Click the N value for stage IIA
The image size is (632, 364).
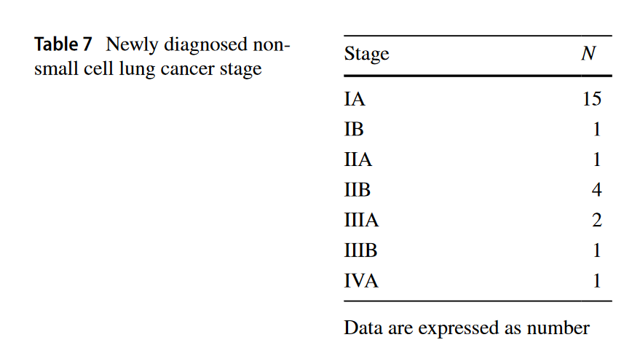(x=596, y=159)
